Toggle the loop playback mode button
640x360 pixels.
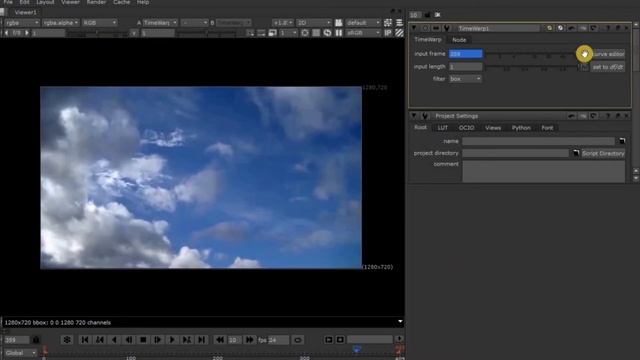(x=298, y=340)
